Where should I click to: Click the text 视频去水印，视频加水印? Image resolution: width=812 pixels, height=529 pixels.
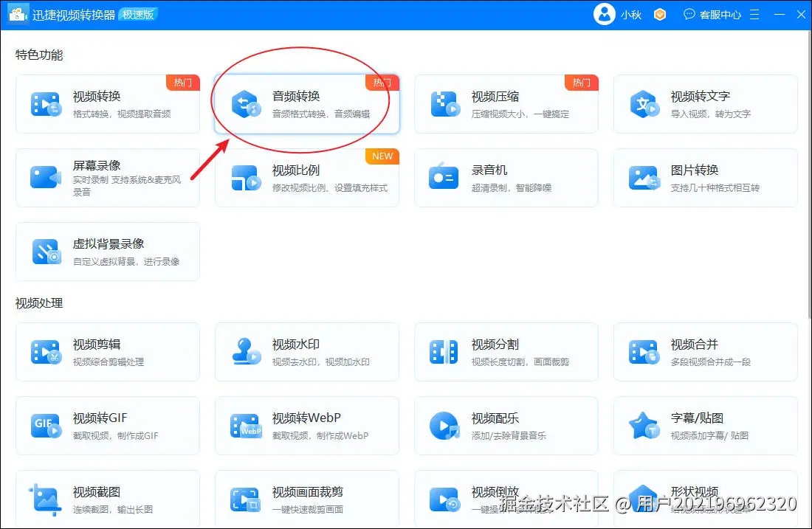pyautogui.click(x=321, y=362)
